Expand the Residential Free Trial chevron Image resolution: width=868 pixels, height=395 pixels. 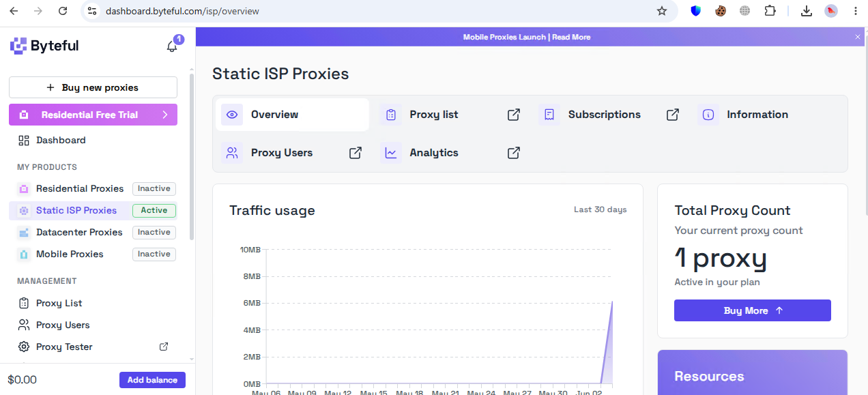pos(165,115)
